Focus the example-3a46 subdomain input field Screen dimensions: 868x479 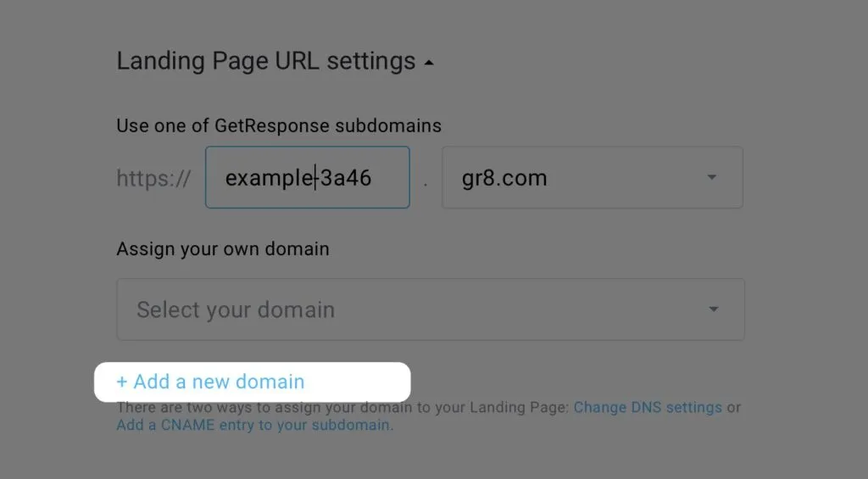click(307, 177)
